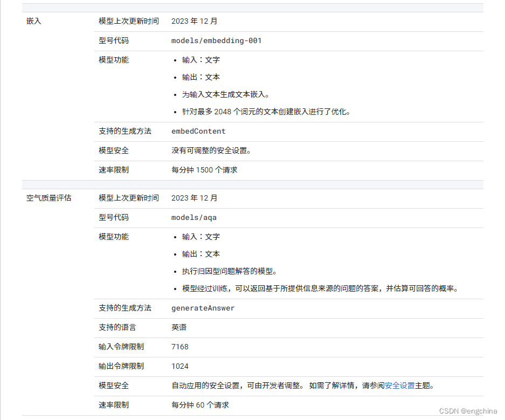The image size is (505, 420).
Task: Select the models/aqa code text
Action: (194, 217)
